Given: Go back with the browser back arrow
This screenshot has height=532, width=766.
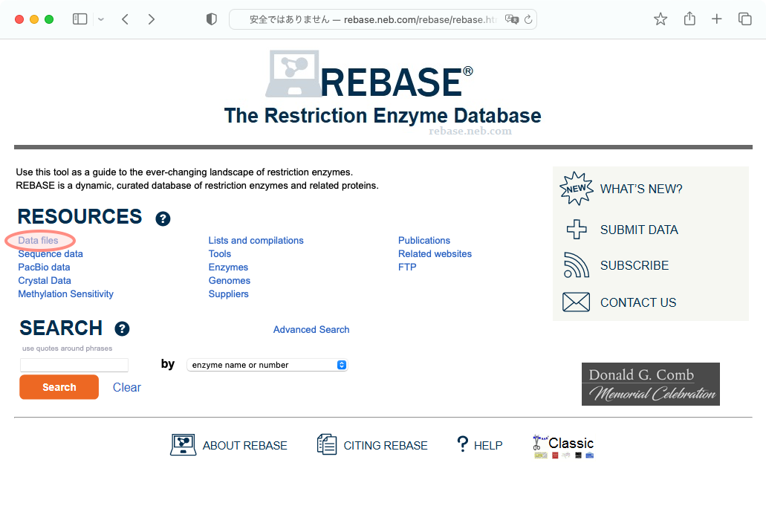Looking at the screenshot, I should (x=125, y=19).
